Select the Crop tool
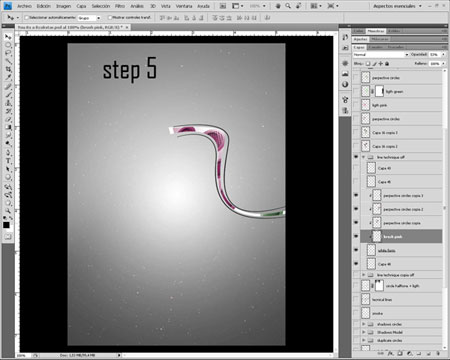Screen dimensions: 450x360 coord(8,69)
